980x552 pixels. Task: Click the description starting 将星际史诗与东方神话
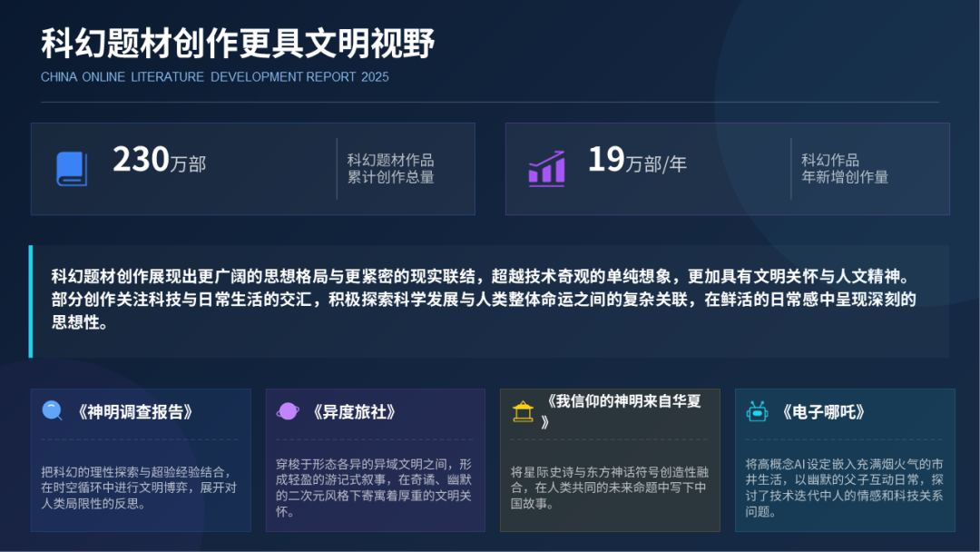point(610,488)
